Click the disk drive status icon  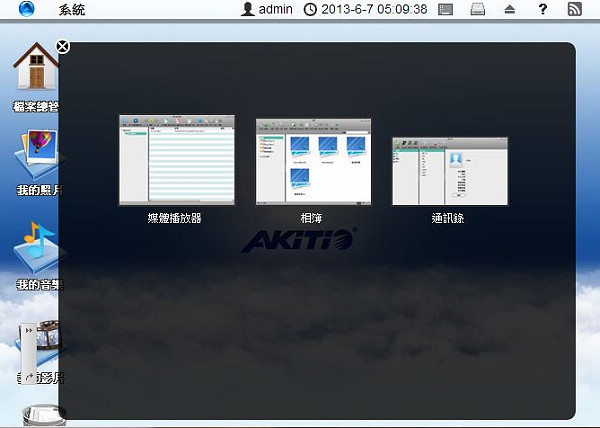[478, 10]
